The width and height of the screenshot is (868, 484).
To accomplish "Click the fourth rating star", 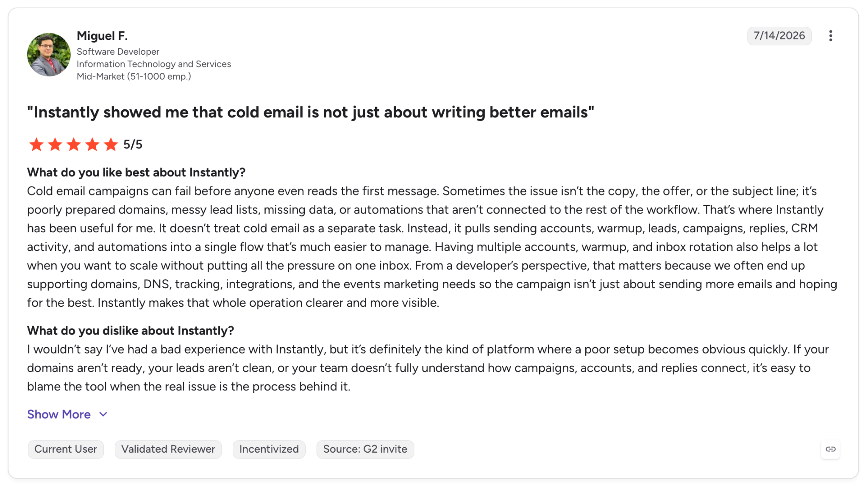I will pos(92,145).
